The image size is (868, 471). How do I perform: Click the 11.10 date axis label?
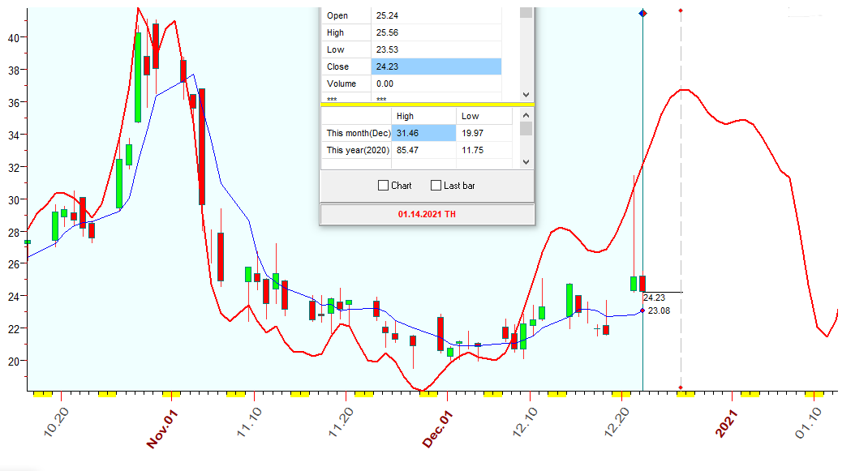tap(249, 422)
